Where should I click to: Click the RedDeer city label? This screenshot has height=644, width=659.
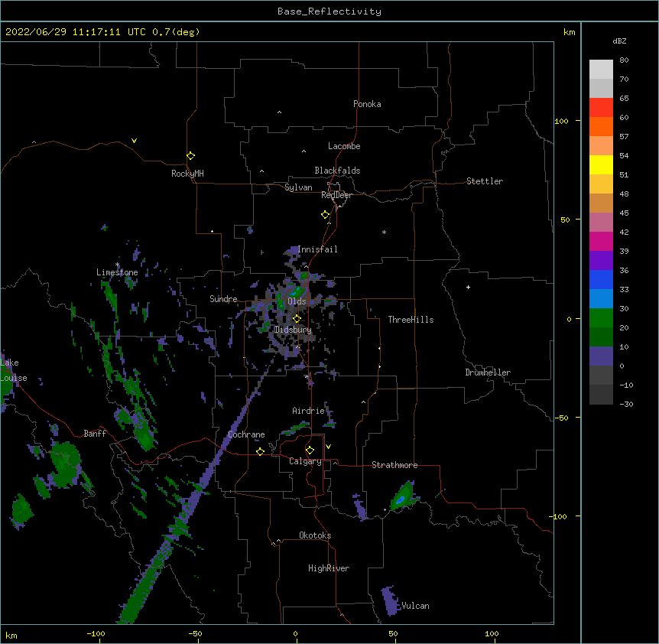pyautogui.click(x=336, y=195)
